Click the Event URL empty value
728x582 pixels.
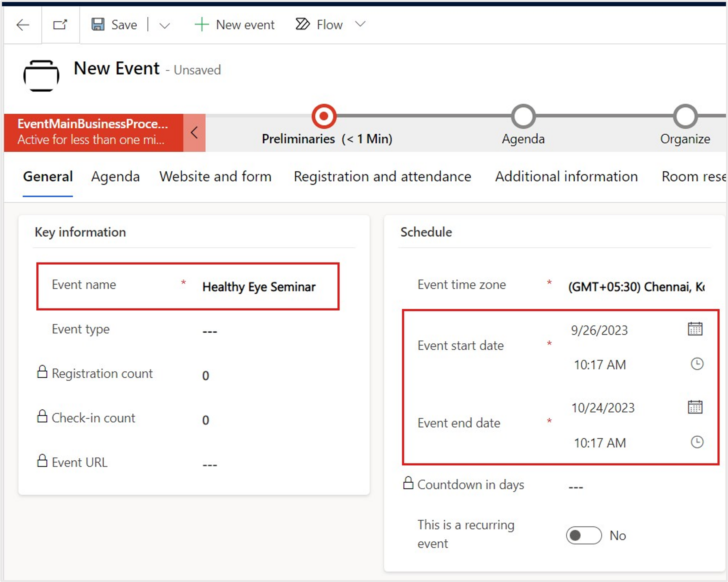pos(210,465)
